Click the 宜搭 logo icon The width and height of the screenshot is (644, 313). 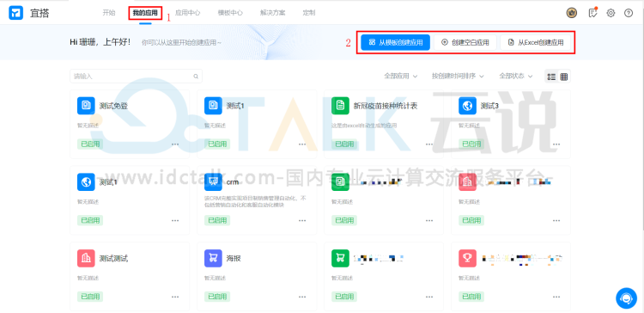(16, 13)
